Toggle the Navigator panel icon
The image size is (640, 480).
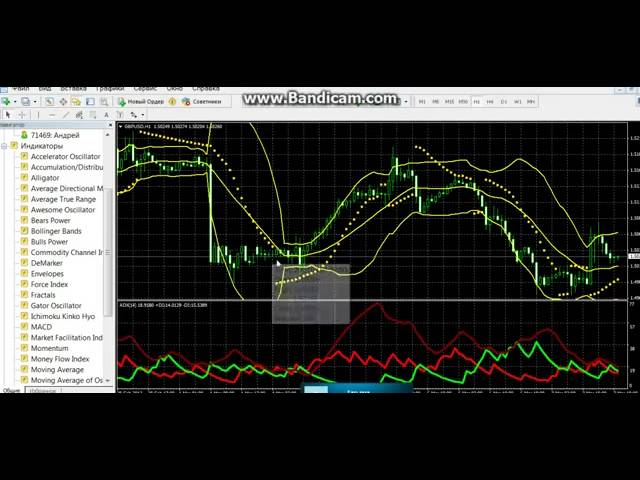(x=76, y=102)
